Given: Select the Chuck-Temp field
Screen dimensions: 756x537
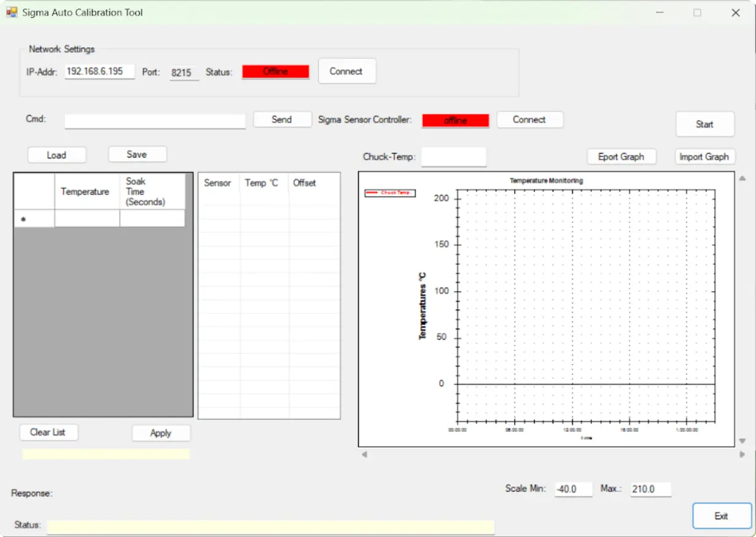Looking at the screenshot, I should click(453, 157).
